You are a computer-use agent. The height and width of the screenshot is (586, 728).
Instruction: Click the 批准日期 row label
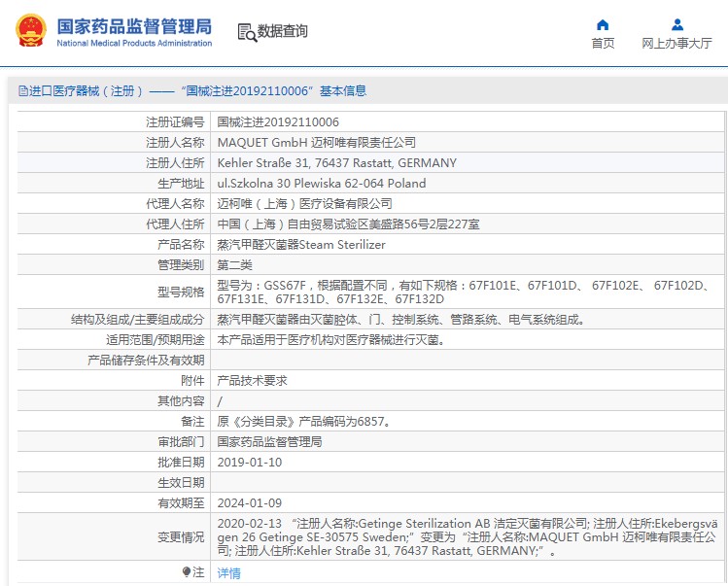click(x=181, y=463)
